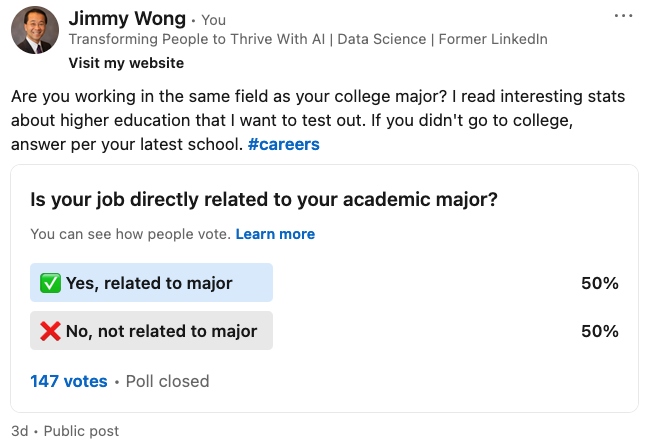Click the Transforming People headline text
Image resolution: width=649 pixels, height=446 pixels.
[307, 40]
